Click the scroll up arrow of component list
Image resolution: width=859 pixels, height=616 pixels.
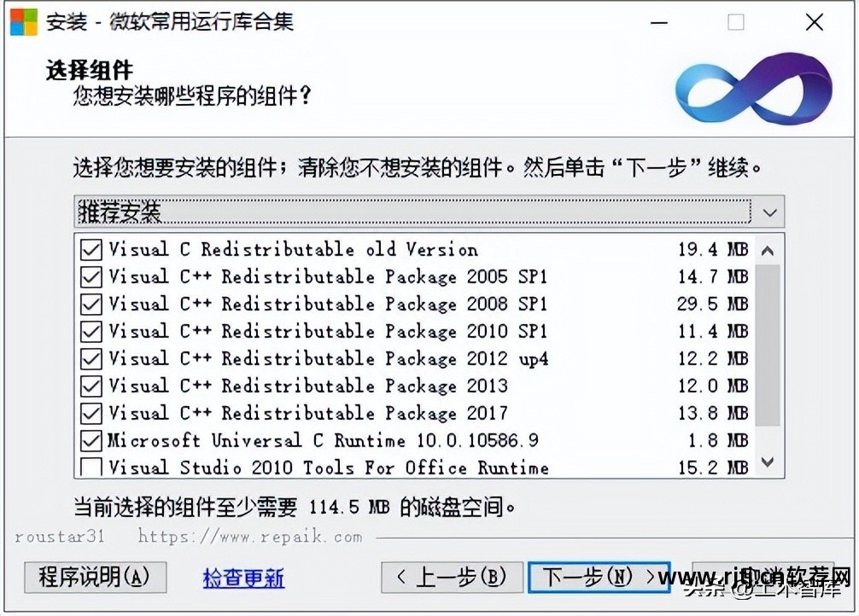(768, 251)
